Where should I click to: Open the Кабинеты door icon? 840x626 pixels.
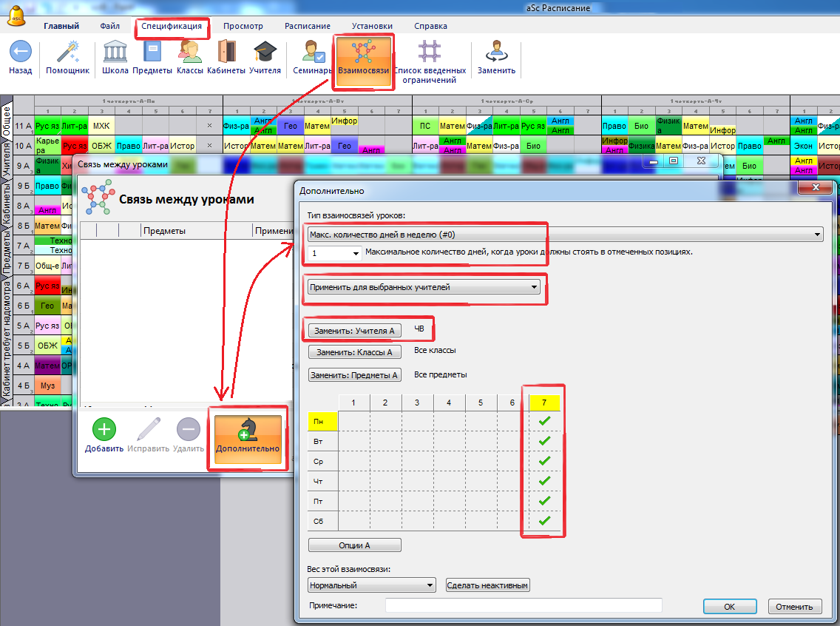[226, 53]
